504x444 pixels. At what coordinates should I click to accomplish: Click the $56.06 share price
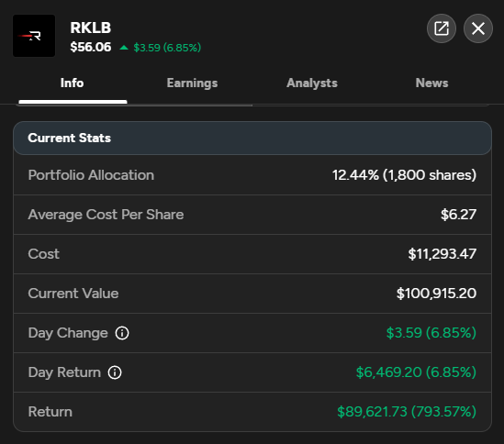click(x=91, y=47)
